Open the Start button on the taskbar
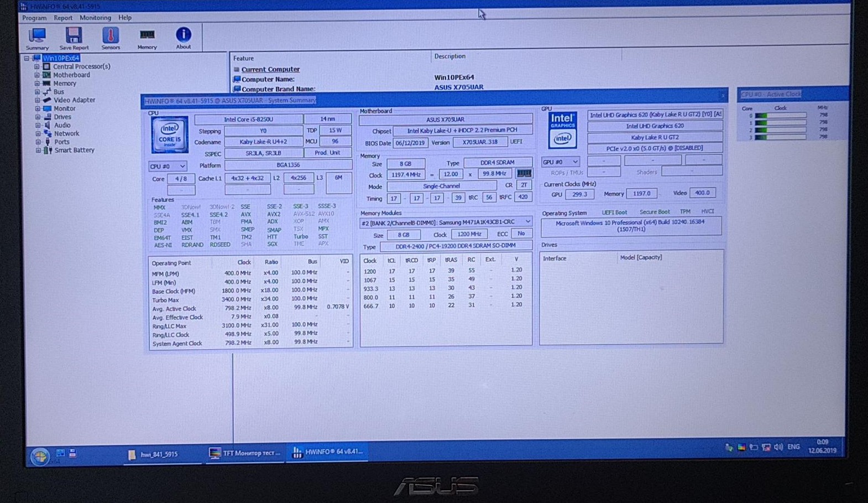Screen dimensions: 868x503 40,456
